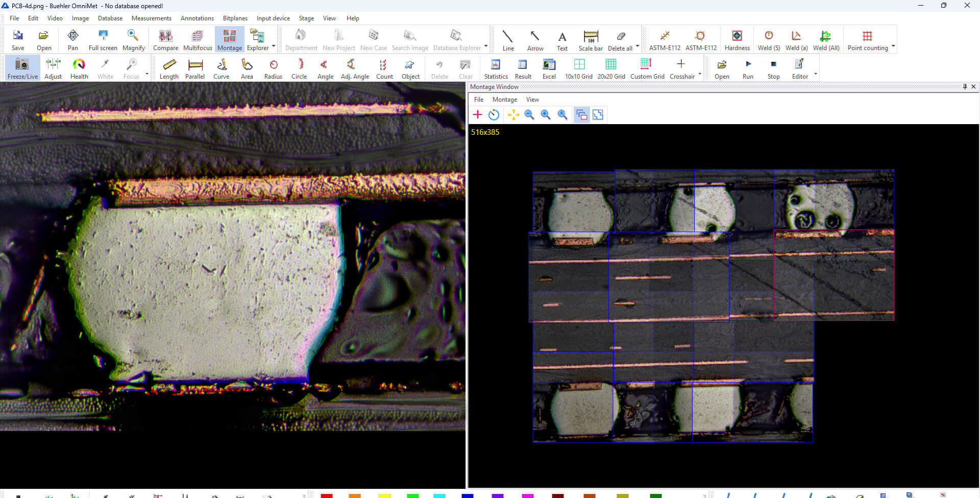Image resolution: width=980 pixels, height=498 pixels.
Task: Open the dropdown next to Delete all
Action: [x=638, y=46]
